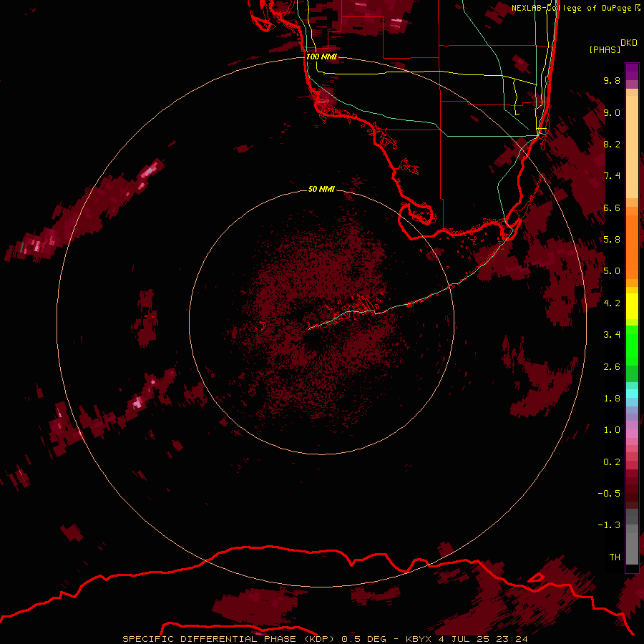Image resolution: width=644 pixels, height=644 pixels.
Task: Pick the pink segment of the color bar
Action: click(632, 433)
